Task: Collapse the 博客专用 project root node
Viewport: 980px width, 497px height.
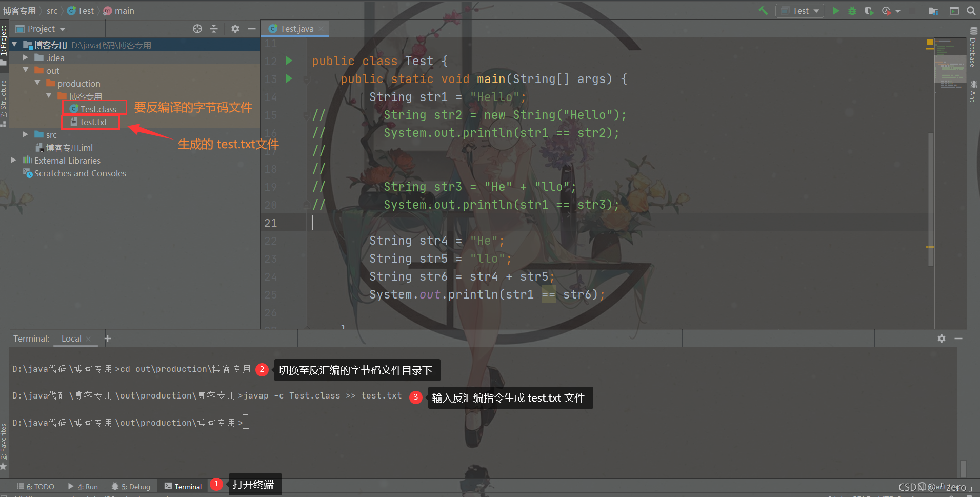Action: point(15,45)
